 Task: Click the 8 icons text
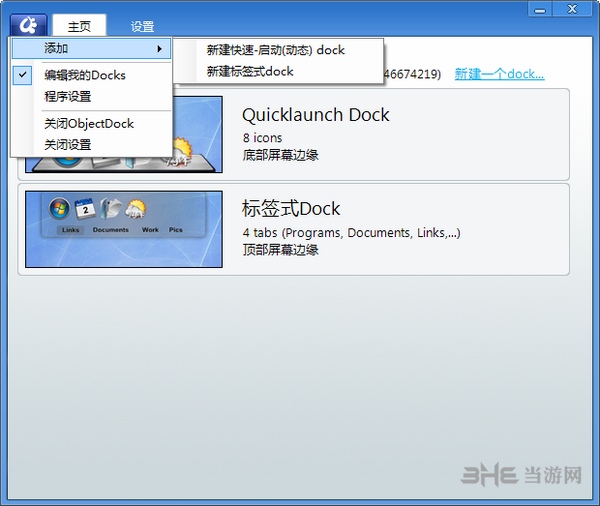[262, 137]
